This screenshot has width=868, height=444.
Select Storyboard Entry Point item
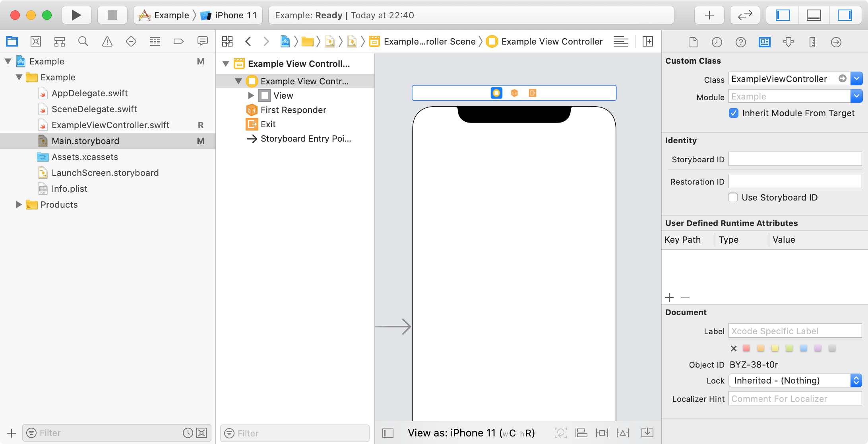tap(306, 138)
